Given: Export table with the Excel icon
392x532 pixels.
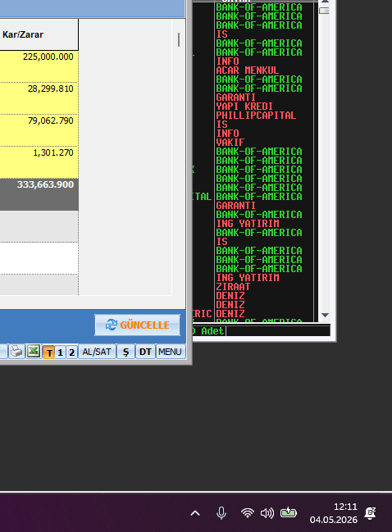Looking at the screenshot, I should [34, 352].
